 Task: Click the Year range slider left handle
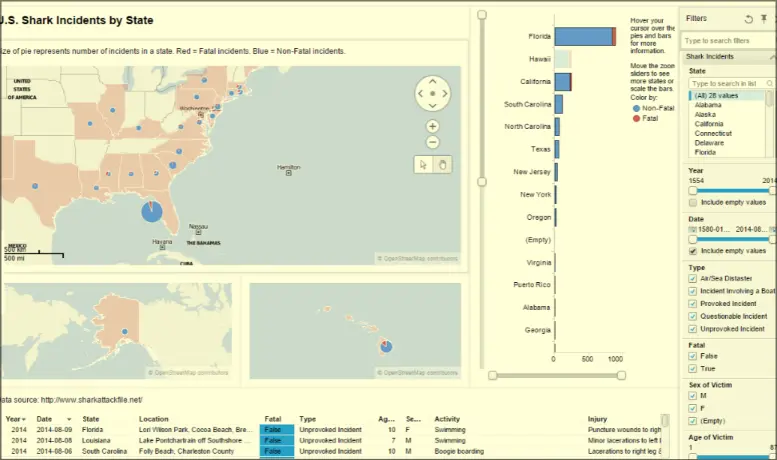click(x=692, y=188)
